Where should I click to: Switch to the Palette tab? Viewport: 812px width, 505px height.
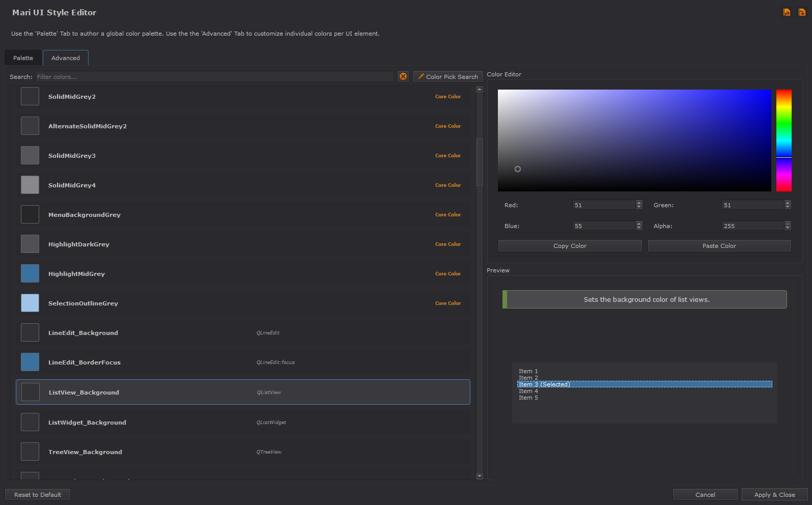23,58
